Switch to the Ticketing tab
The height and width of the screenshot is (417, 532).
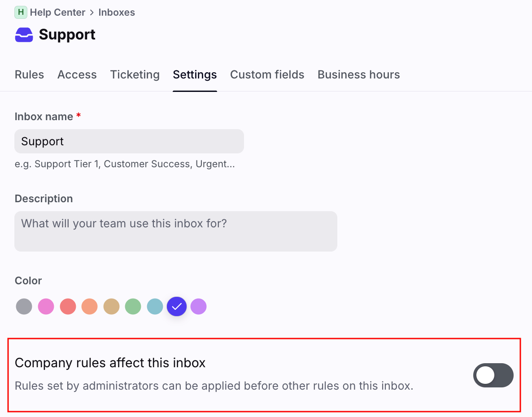tap(135, 74)
